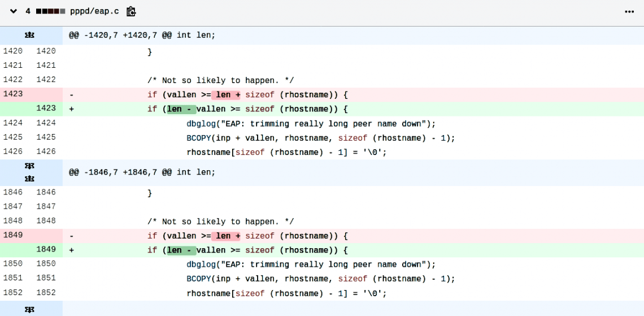Expand hidden lines above line 1420
This screenshot has width=644, height=316.
[31, 35]
